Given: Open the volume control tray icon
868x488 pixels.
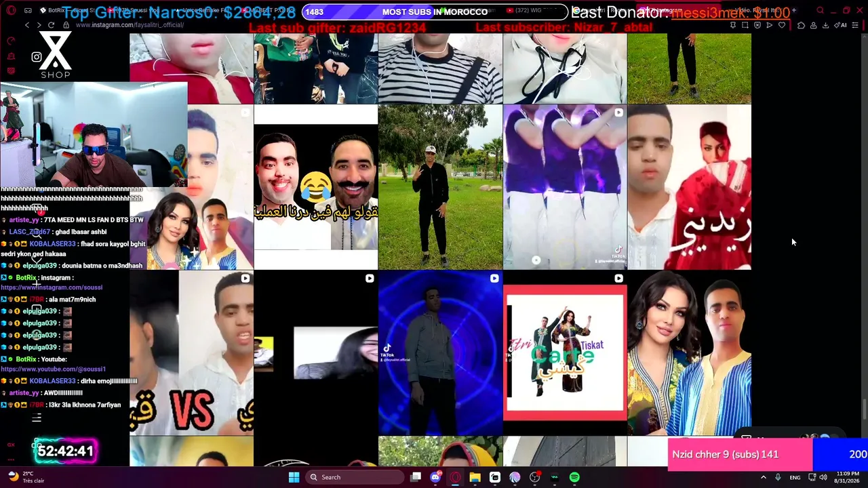Looking at the screenshot, I should coord(823,477).
